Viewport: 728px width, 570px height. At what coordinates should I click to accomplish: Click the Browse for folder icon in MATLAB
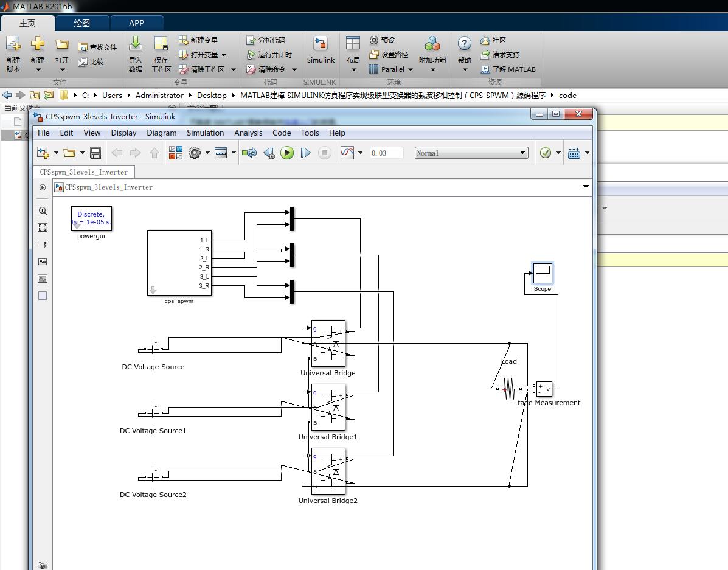point(48,96)
